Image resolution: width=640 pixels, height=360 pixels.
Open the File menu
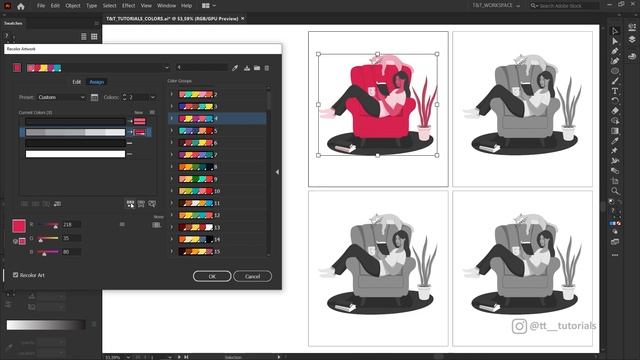click(x=41, y=6)
